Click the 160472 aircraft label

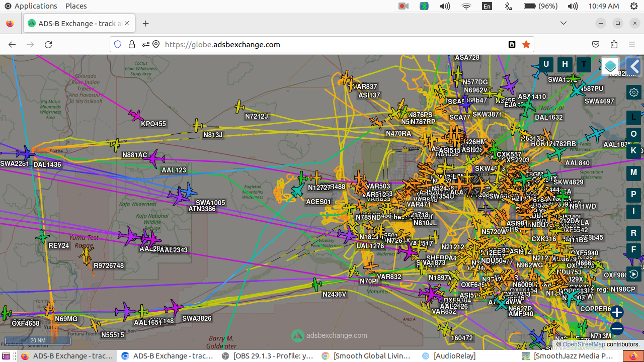tap(462, 338)
